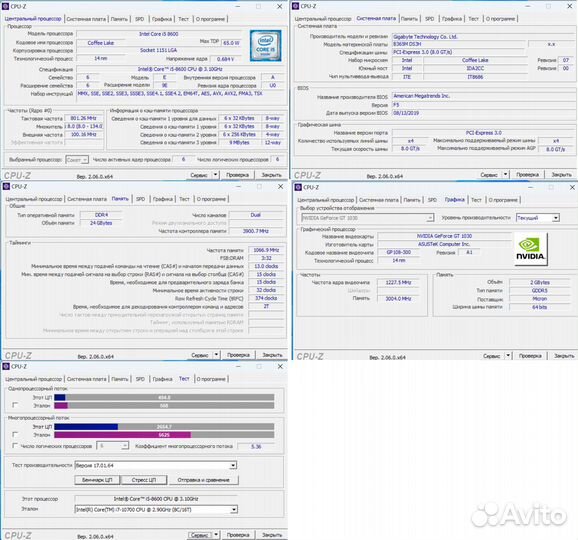Switch to Системная плата tab in processor window
Image resolution: width=578 pixels, height=540 pixels.
click(x=86, y=19)
